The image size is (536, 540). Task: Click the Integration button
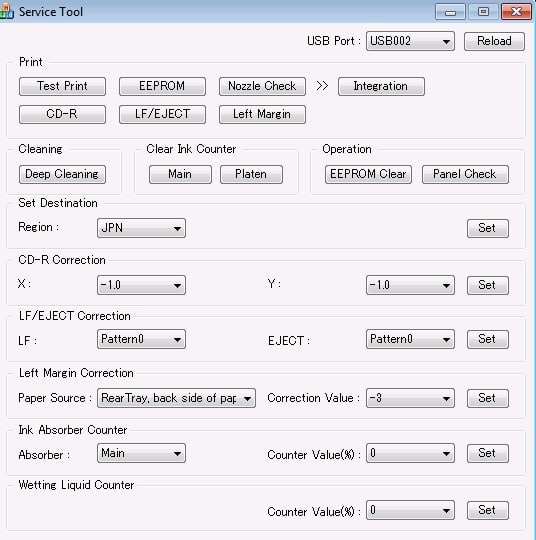(x=381, y=86)
